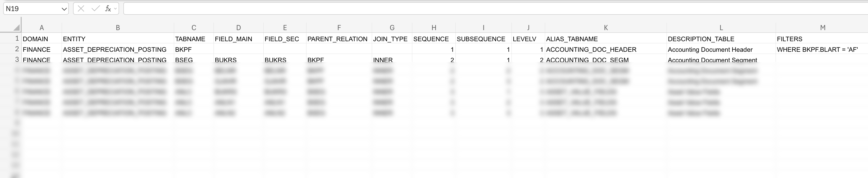
Task: Select the column B header
Action: 117,27
